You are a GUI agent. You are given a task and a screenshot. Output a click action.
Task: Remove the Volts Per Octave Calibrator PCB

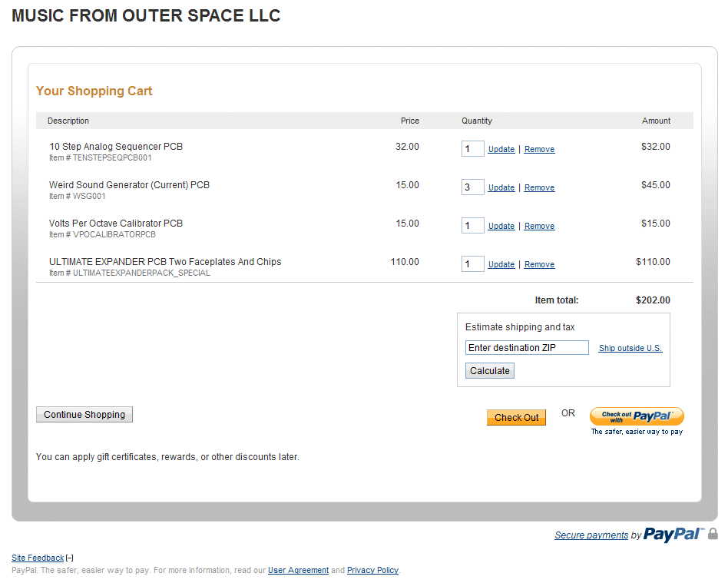coord(539,227)
